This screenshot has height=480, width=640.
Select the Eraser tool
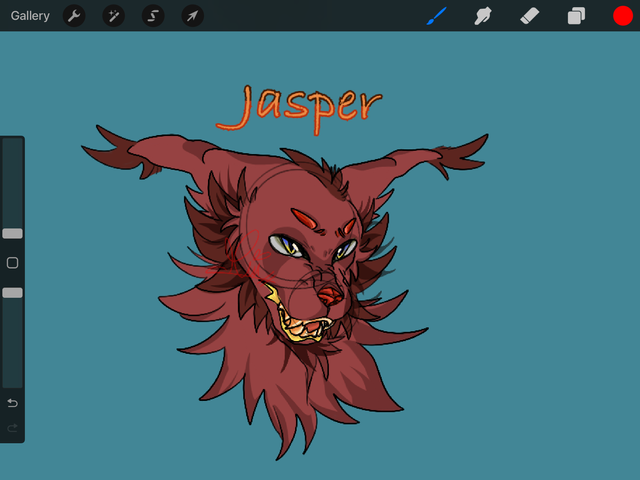[x=530, y=16]
